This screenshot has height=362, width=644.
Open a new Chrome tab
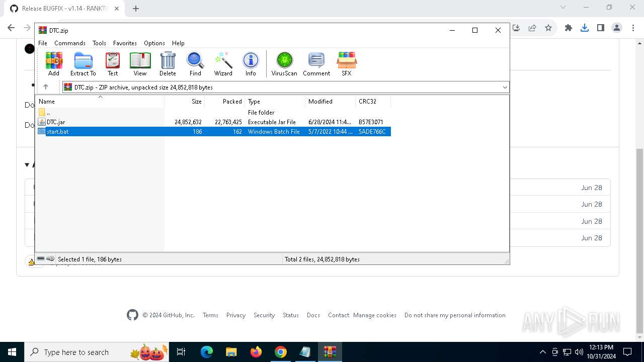(x=136, y=8)
